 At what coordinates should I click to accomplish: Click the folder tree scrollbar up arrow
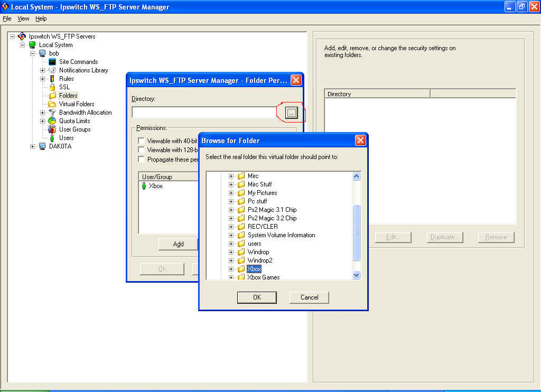(x=357, y=176)
